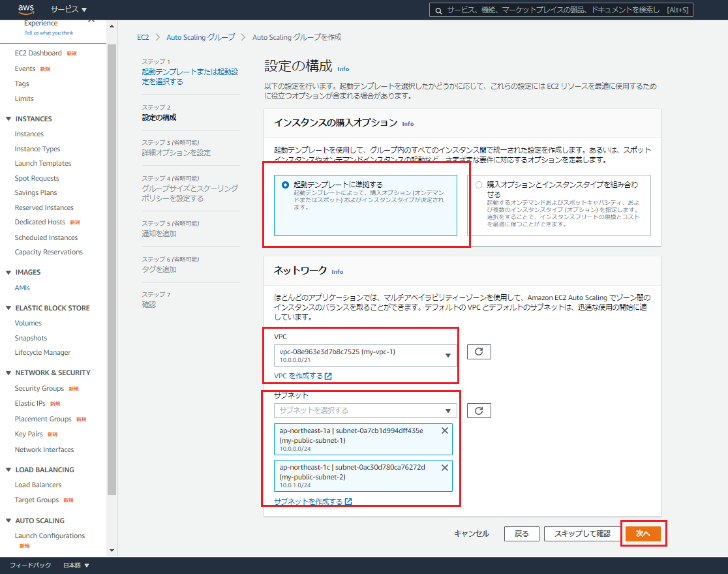The image size is (728, 574).
Task: Collapse the NETWORK & SECURITY section
Action: click(x=8, y=372)
